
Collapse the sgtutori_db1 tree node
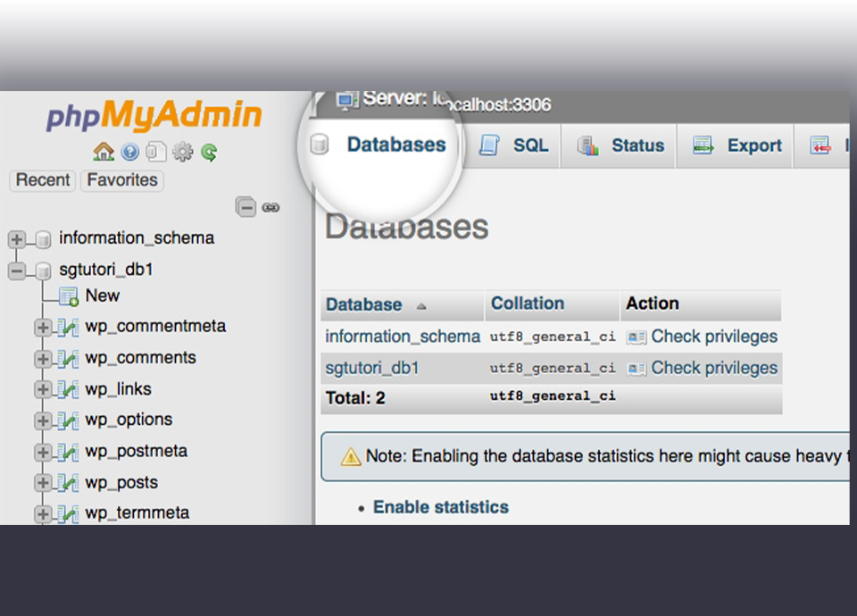tap(17, 271)
